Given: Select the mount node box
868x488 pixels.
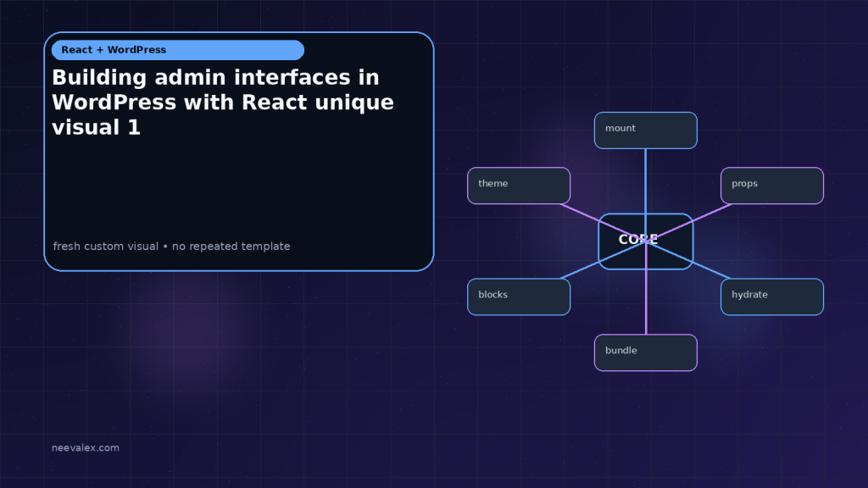Looking at the screenshot, I should click(x=645, y=130).
